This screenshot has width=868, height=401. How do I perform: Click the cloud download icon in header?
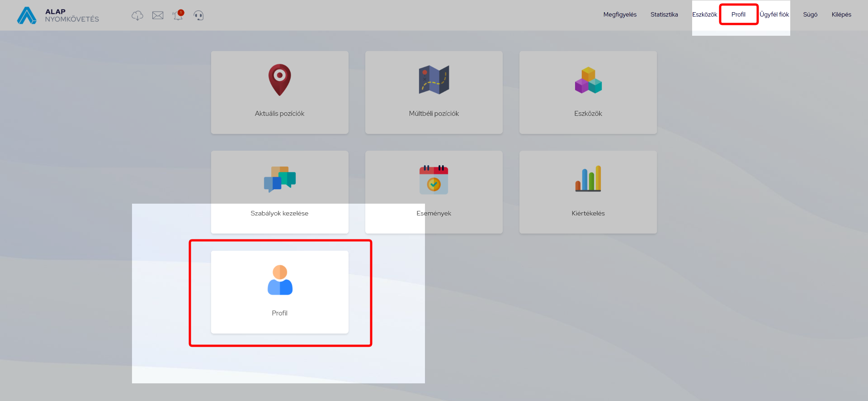137,16
